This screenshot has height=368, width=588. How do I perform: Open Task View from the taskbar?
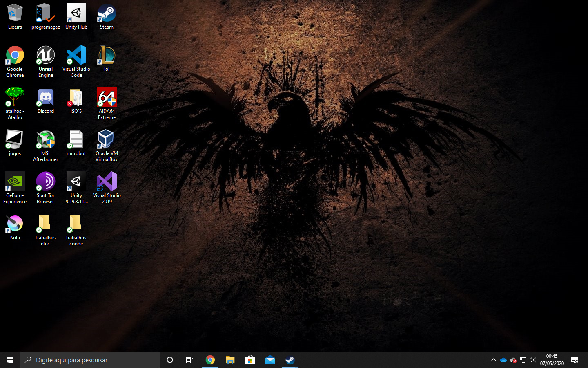189,360
